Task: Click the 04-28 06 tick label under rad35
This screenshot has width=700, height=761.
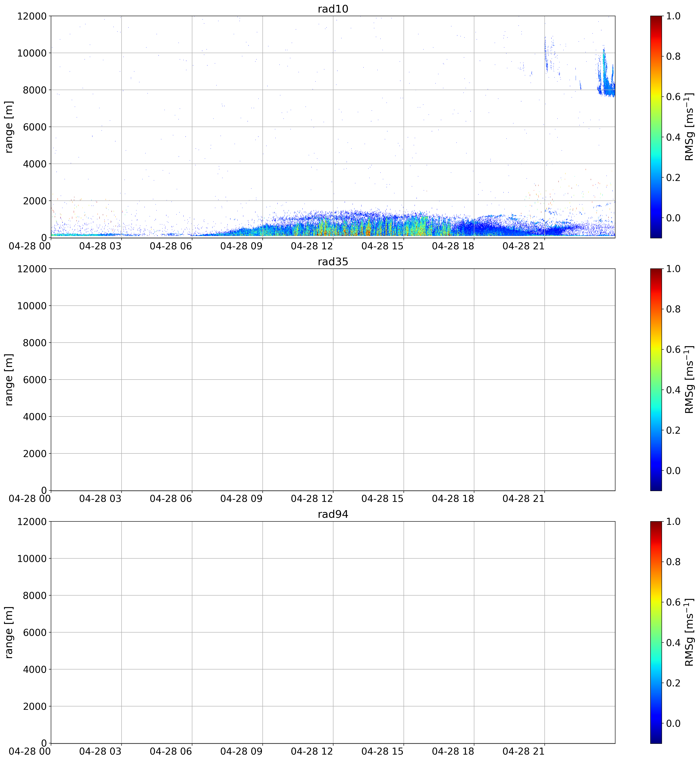Action: [x=171, y=499]
